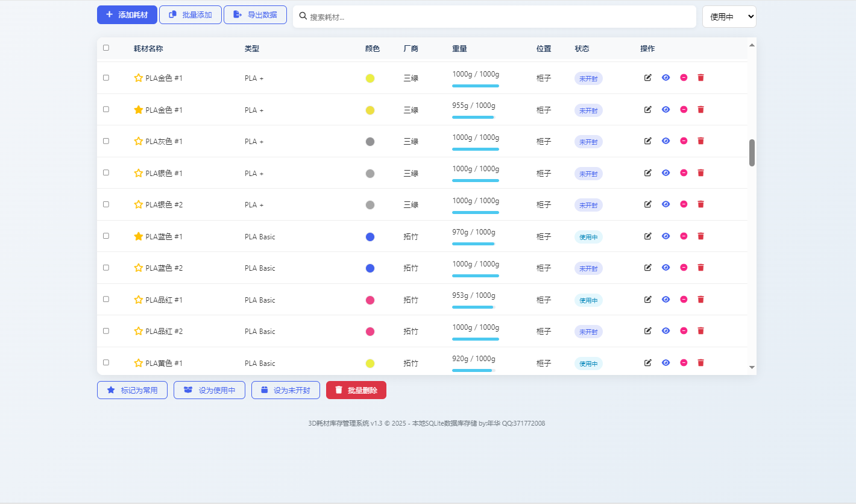Viewport: 856px width, 504px height.
Task: Focus the 搜索耗材 search field
Action: pyautogui.click(x=500, y=17)
